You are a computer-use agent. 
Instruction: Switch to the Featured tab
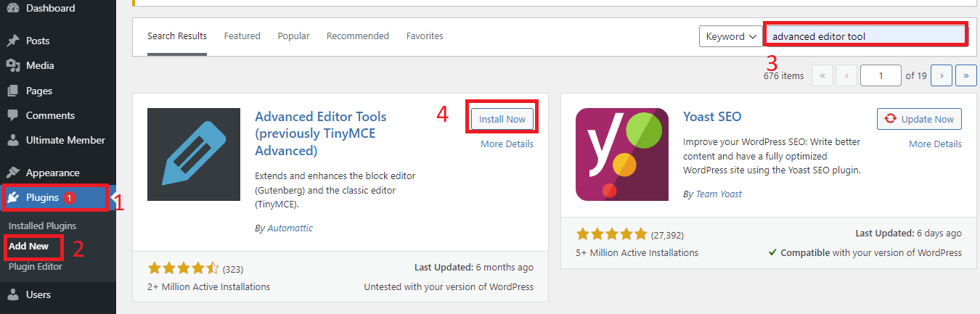tap(242, 36)
